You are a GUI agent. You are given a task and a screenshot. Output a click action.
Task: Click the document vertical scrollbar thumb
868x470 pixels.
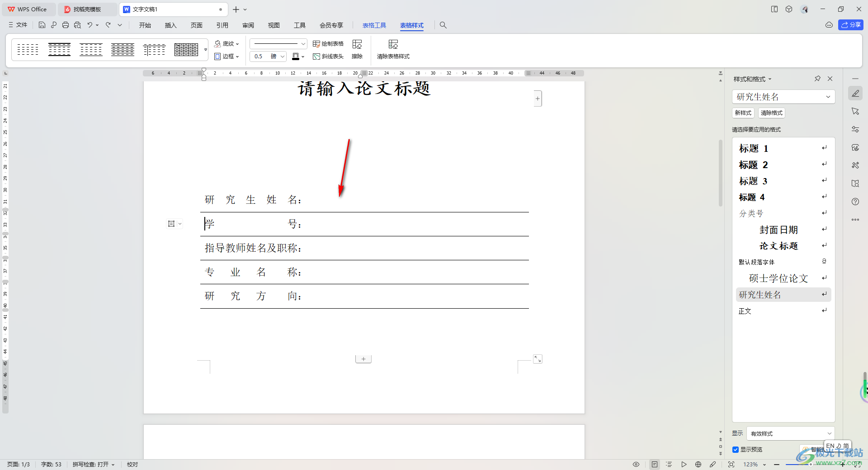[x=721, y=173]
